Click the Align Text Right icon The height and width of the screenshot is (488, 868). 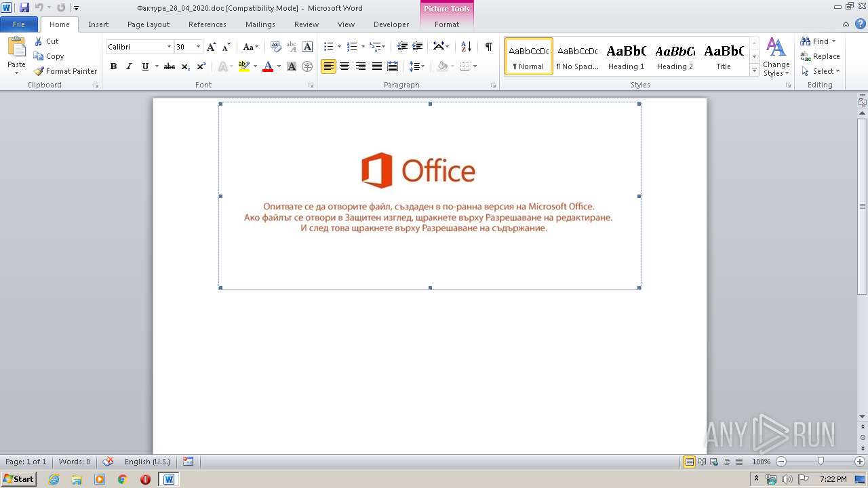[x=361, y=66]
